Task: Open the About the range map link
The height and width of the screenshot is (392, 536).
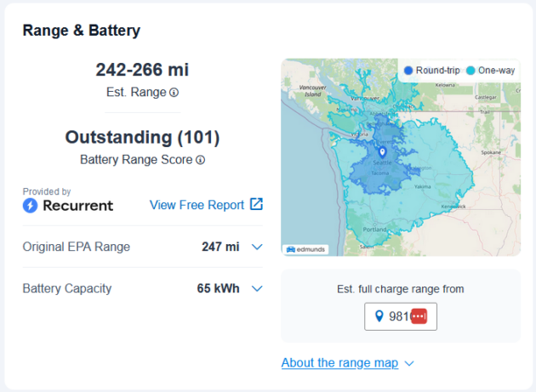Action: (x=339, y=362)
